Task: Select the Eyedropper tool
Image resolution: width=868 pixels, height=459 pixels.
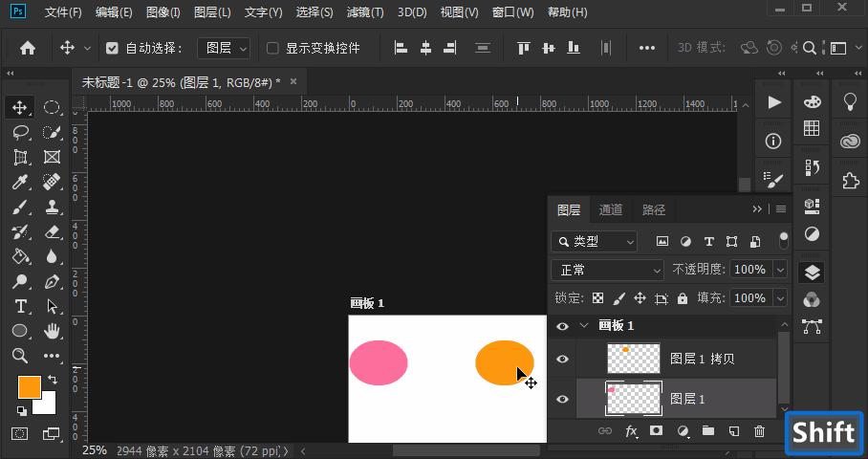Action: (x=20, y=182)
